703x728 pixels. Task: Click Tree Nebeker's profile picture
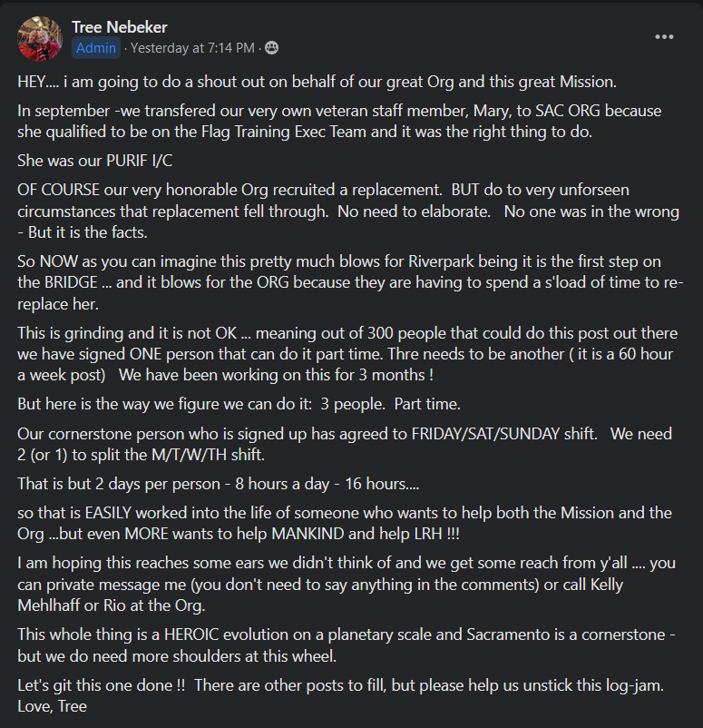(40, 38)
